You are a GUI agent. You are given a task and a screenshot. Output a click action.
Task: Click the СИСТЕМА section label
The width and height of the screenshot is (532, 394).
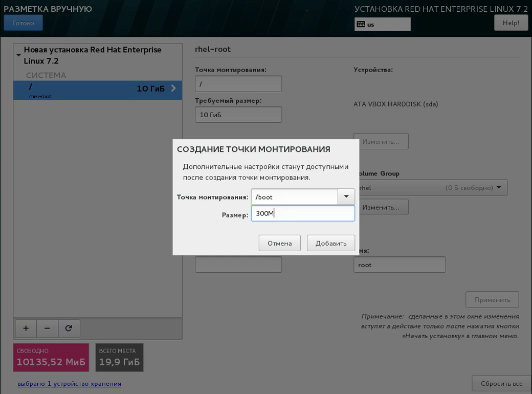(46, 75)
